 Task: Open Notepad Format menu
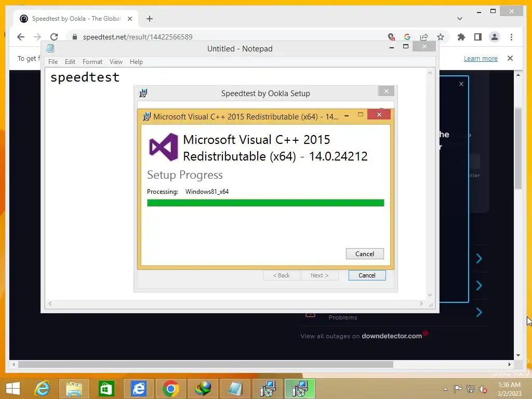point(92,62)
